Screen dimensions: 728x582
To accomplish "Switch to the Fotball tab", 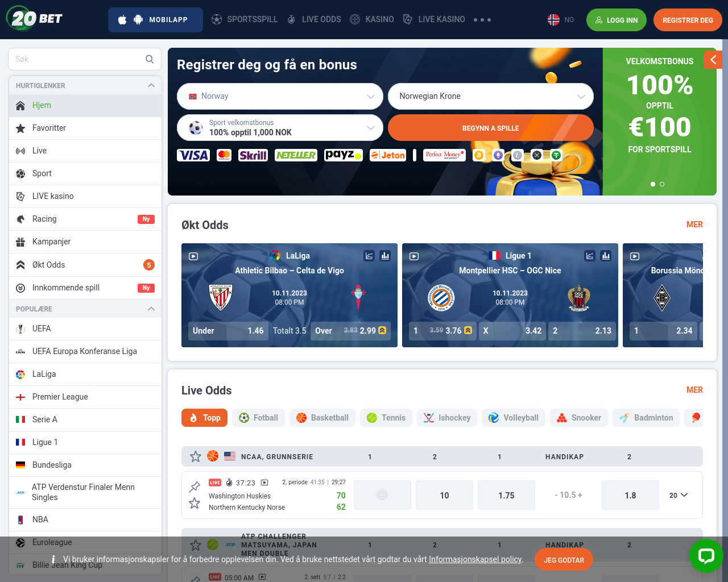I will [259, 418].
